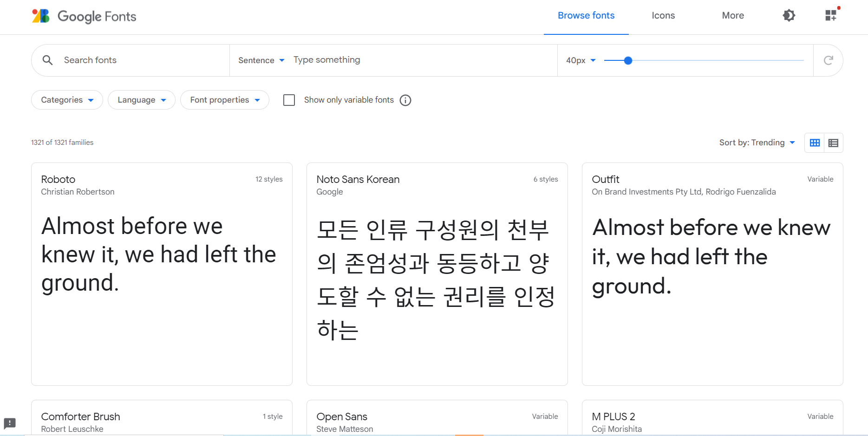Image resolution: width=868 pixels, height=436 pixels.
Task: Open the Open Sans font card
Action: pyautogui.click(x=437, y=418)
